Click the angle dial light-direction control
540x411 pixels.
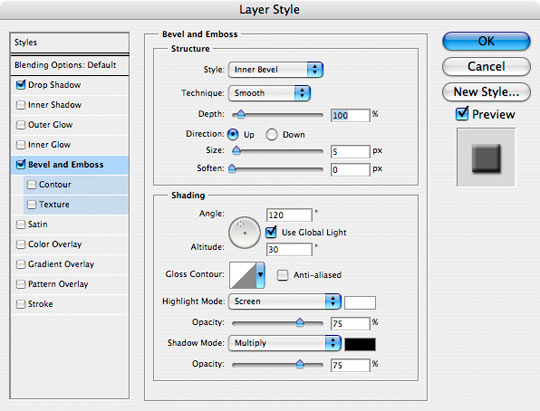(245, 233)
